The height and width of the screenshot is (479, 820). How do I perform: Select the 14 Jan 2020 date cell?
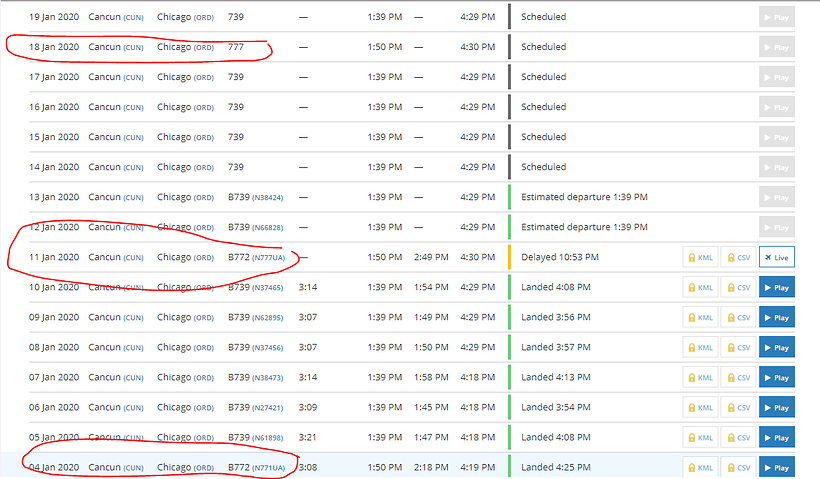point(54,167)
